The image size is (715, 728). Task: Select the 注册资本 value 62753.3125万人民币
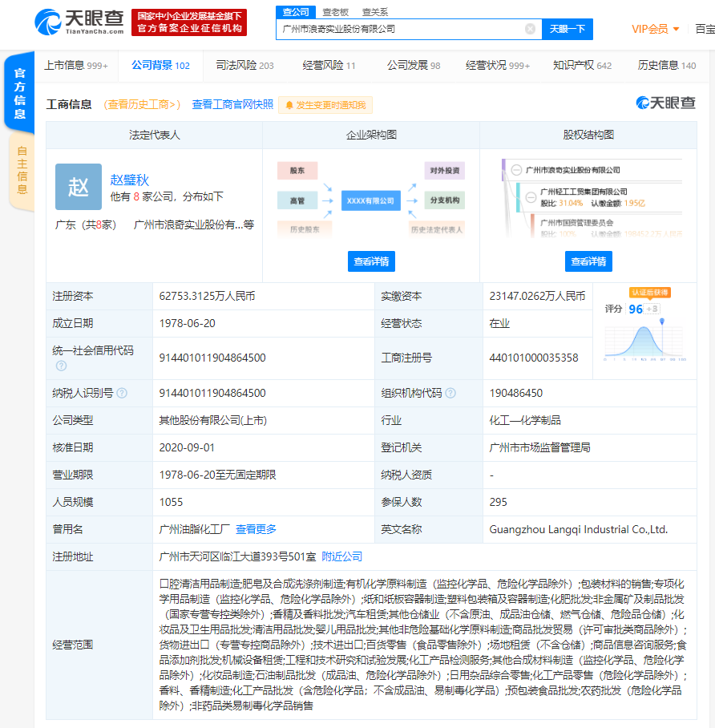207,296
